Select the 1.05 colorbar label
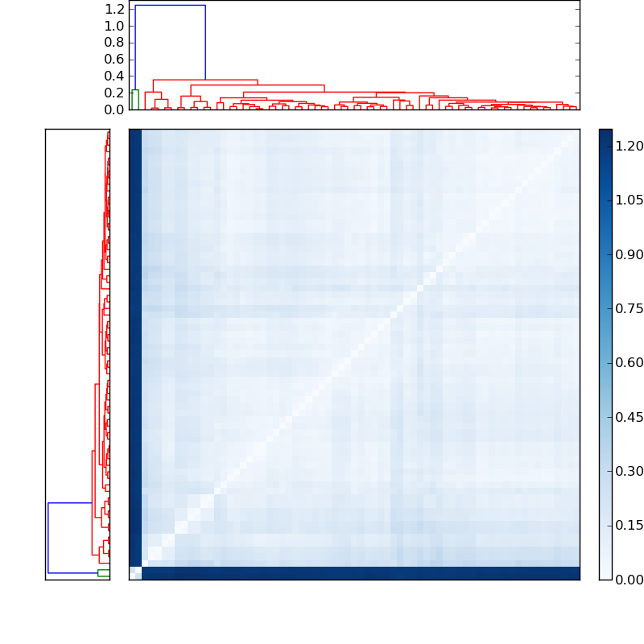 [630, 200]
